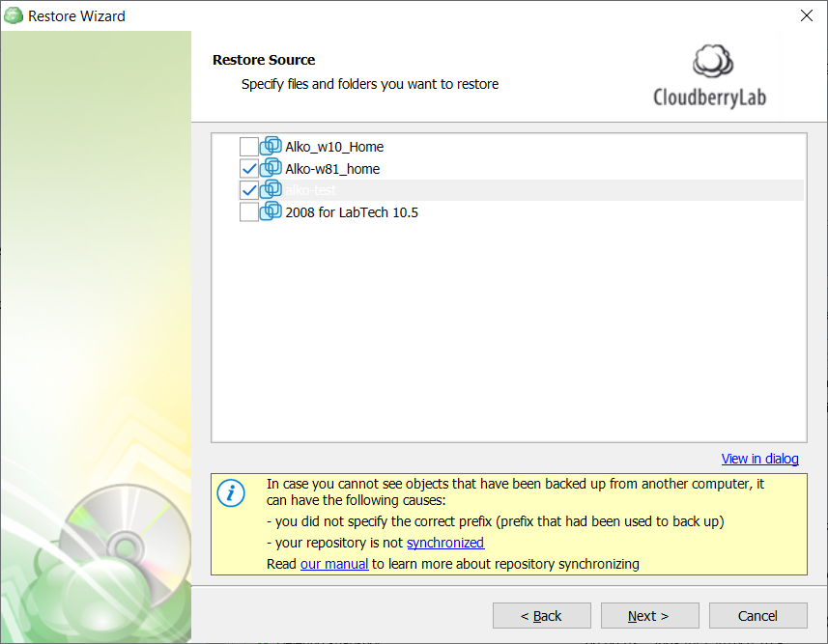Uncheck the Alko-w81_home checkbox

coord(248,168)
